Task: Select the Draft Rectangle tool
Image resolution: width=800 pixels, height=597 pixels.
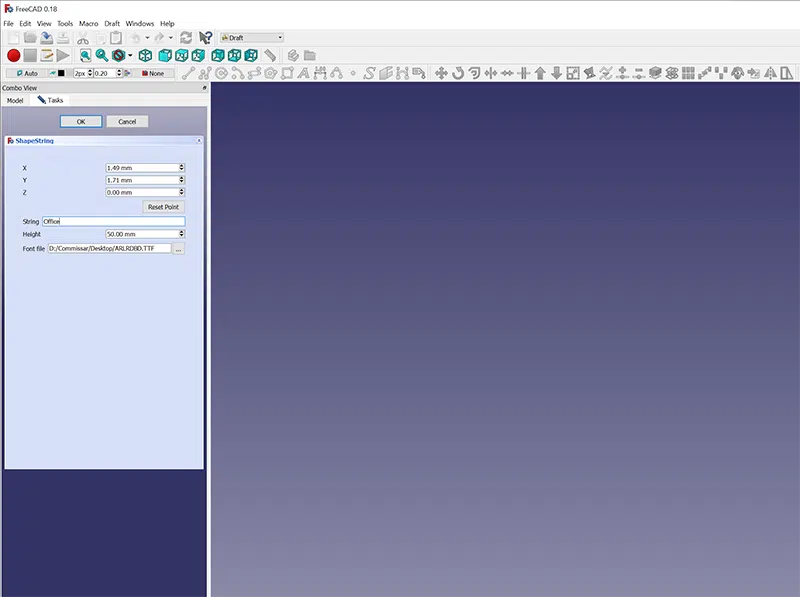Action: 287,73
